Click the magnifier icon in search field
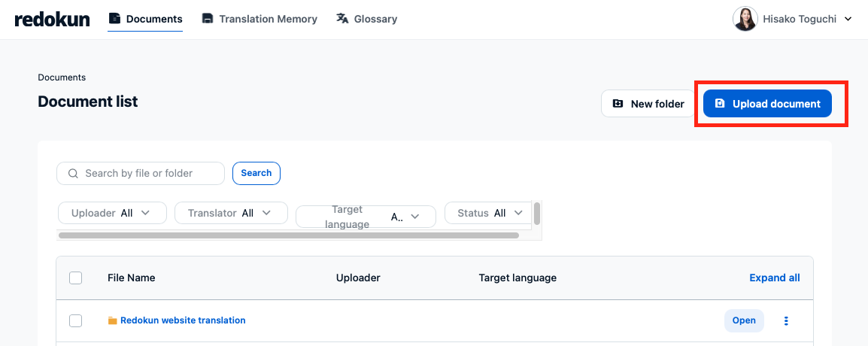Viewport: 868px width, 346px height. pyautogui.click(x=73, y=173)
